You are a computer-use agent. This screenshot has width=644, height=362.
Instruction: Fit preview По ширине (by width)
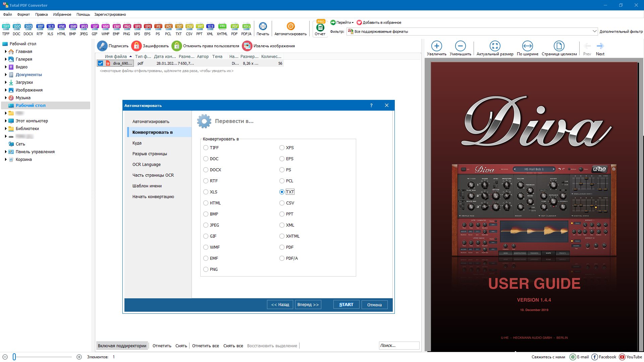pos(527,46)
